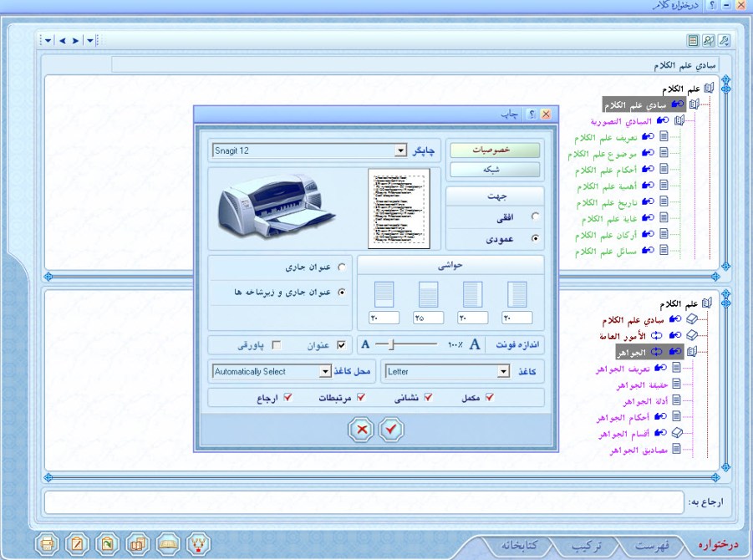Uncheck the مکمل checkbox
This screenshot has height=560, width=753.
click(x=490, y=398)
